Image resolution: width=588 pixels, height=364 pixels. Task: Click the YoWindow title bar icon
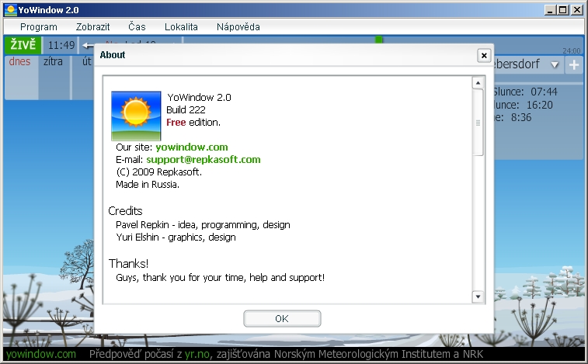tap(11, 10)
